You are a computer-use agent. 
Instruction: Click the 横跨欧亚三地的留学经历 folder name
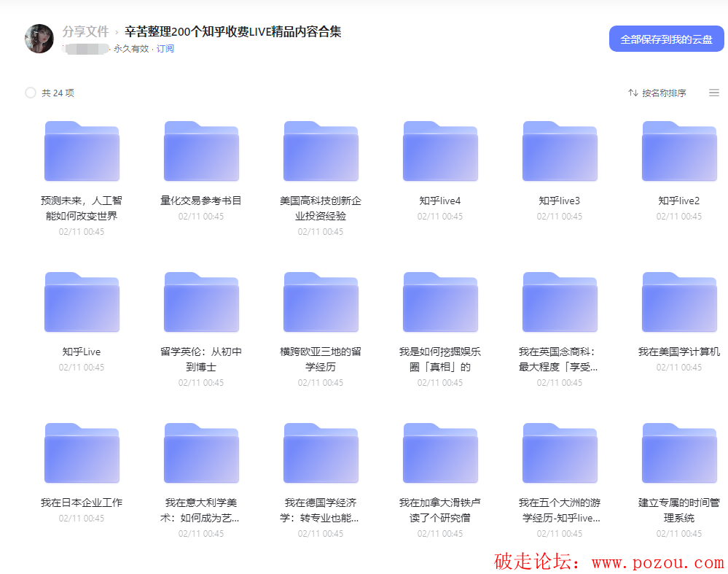[321, 360]
